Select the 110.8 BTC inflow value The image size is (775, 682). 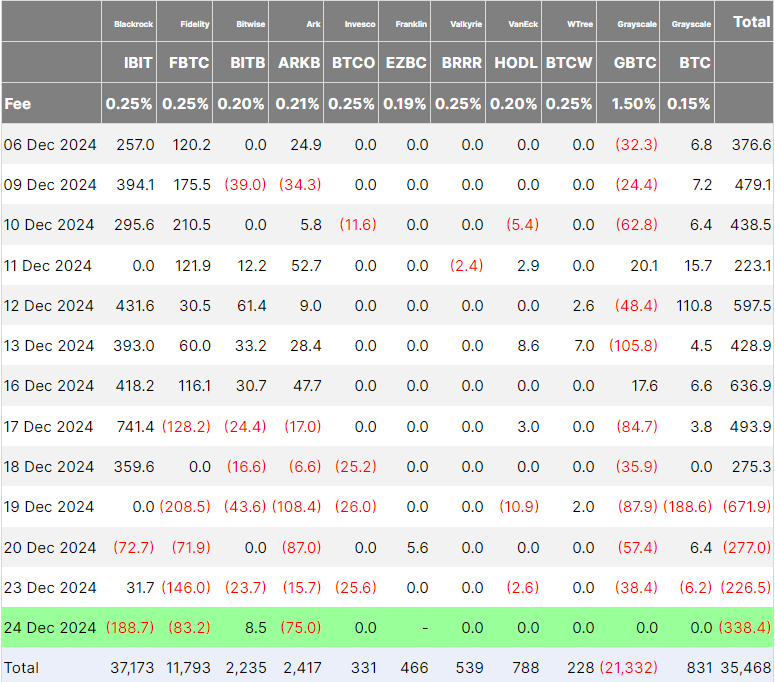point(694,306)
